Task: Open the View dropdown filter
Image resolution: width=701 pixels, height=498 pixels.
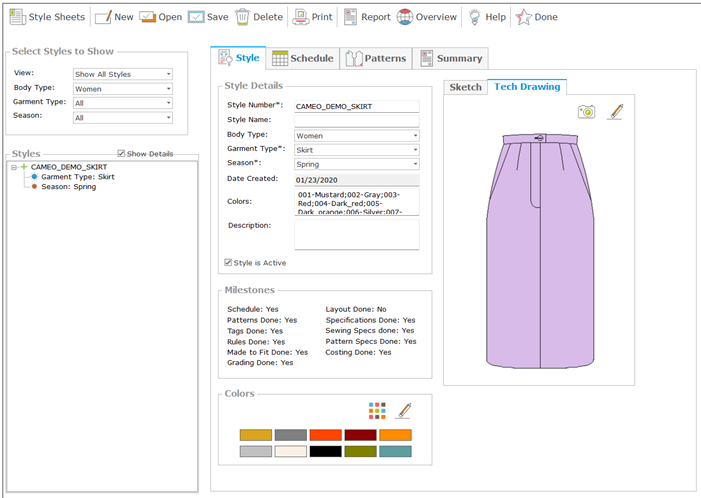Action: pyautogui.click(x=123, y=74)
